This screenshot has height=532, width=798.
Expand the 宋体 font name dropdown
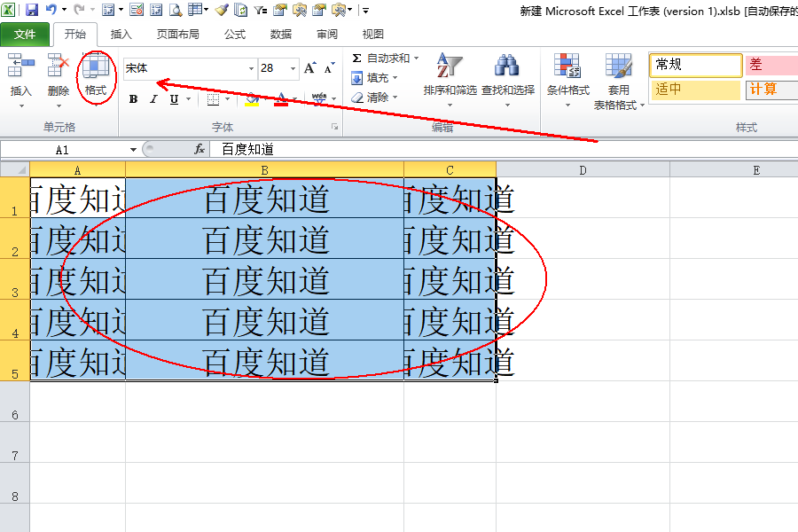click(252, 68)
